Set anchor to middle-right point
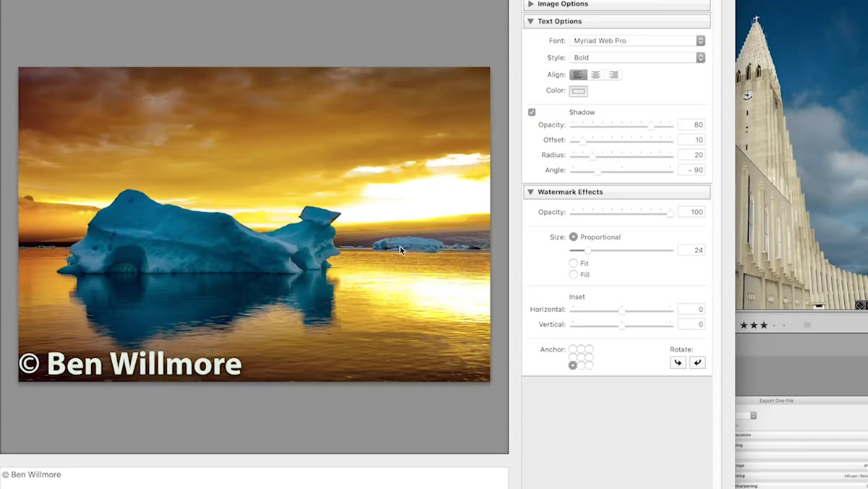This screenshot has width=868, height=489. [590, 357]
